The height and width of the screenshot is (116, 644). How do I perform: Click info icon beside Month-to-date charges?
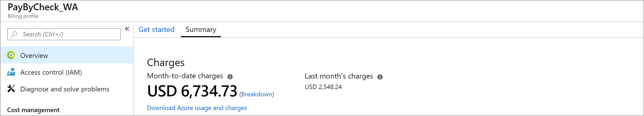[x=230, y=77]
